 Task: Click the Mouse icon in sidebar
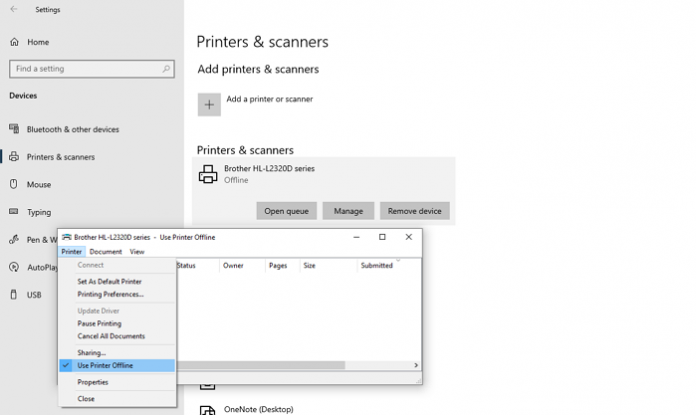tap(14, 184)
